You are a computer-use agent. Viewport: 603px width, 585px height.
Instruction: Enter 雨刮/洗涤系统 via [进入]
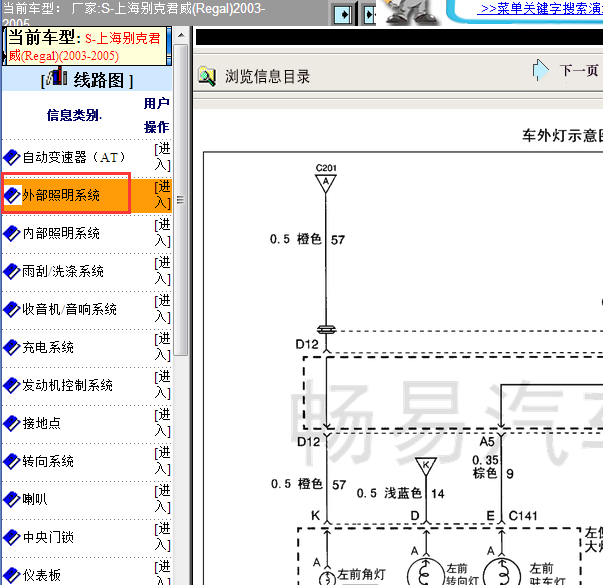[162, 271]
